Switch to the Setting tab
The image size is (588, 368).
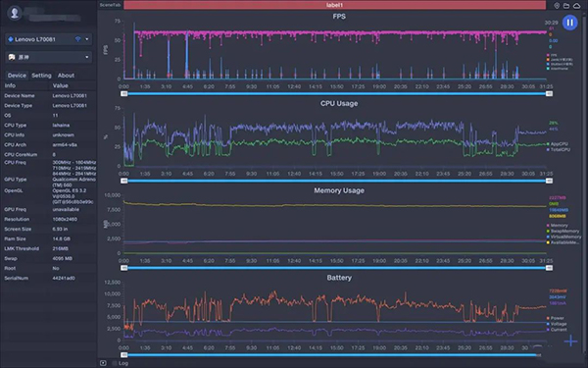(x=41, y=76)
